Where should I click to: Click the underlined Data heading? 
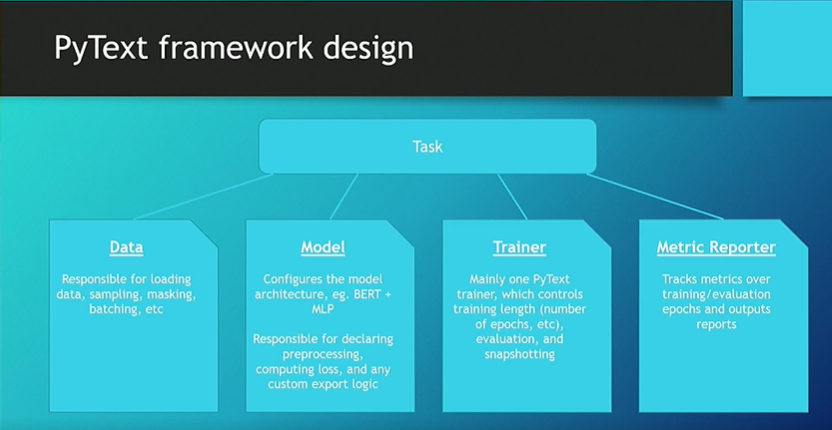126,247
